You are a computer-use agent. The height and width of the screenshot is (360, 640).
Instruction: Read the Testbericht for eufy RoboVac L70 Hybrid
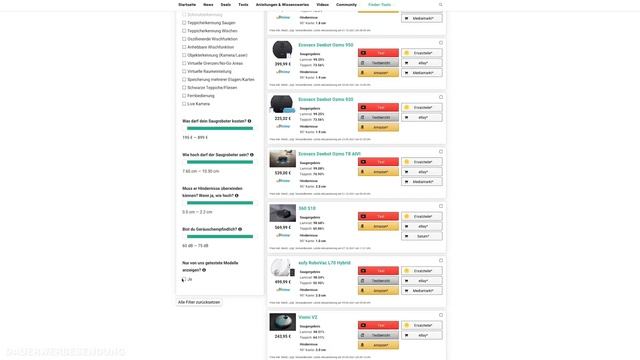pos(378,281)
